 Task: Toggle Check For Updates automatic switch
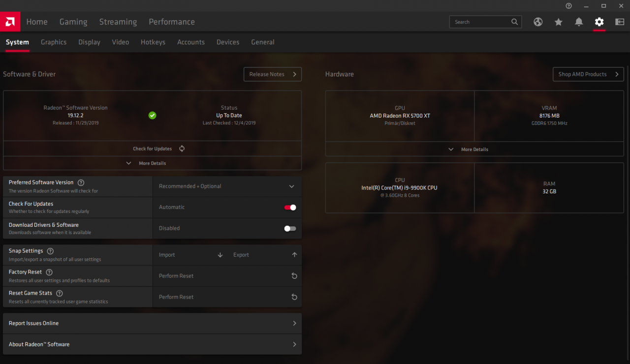click(x=290, y=208)
